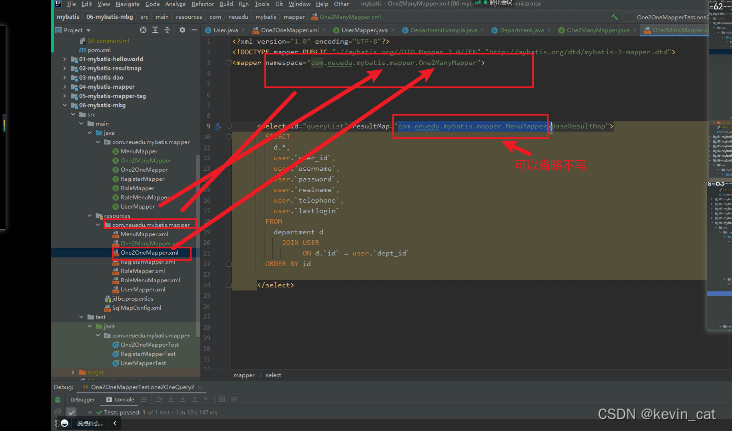The image size is (732, 431).
Task: Collapse the 06-mybatis-mbg module
Action: (65, 105)
